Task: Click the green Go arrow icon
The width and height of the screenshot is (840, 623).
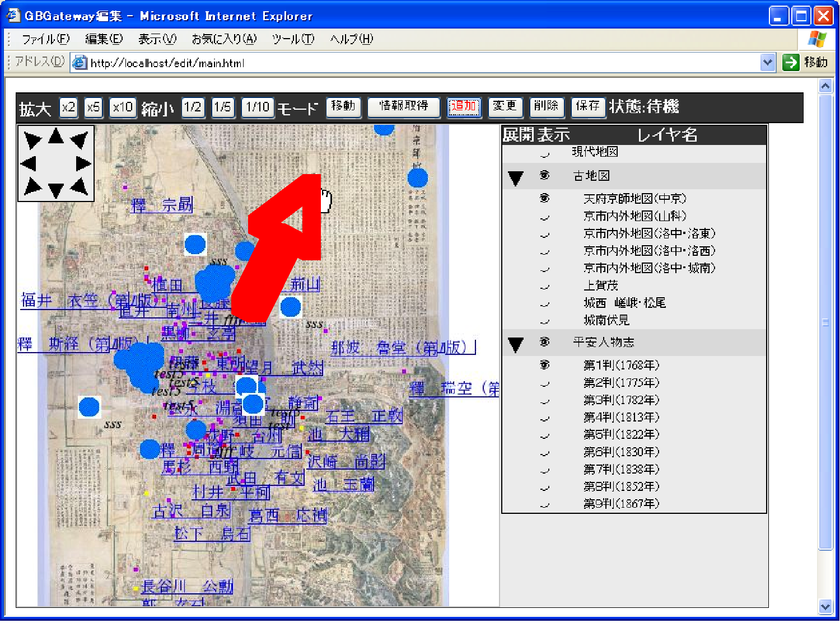Action: point(790,62)
